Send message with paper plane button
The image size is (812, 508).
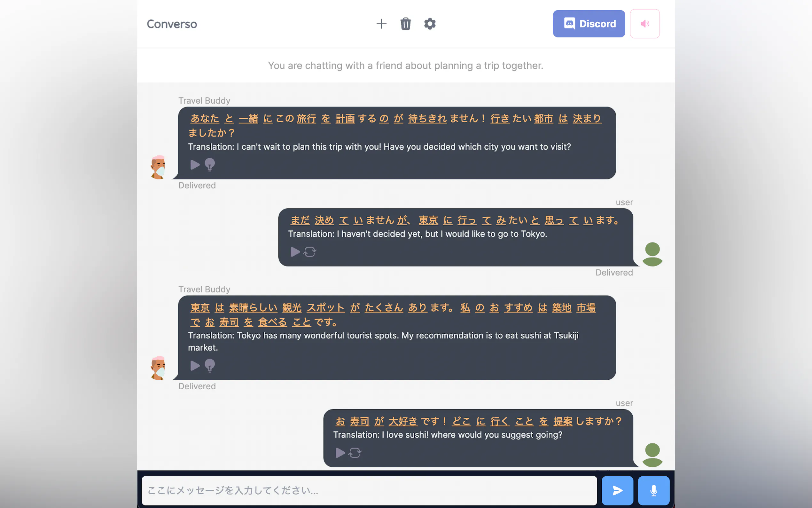617,490
